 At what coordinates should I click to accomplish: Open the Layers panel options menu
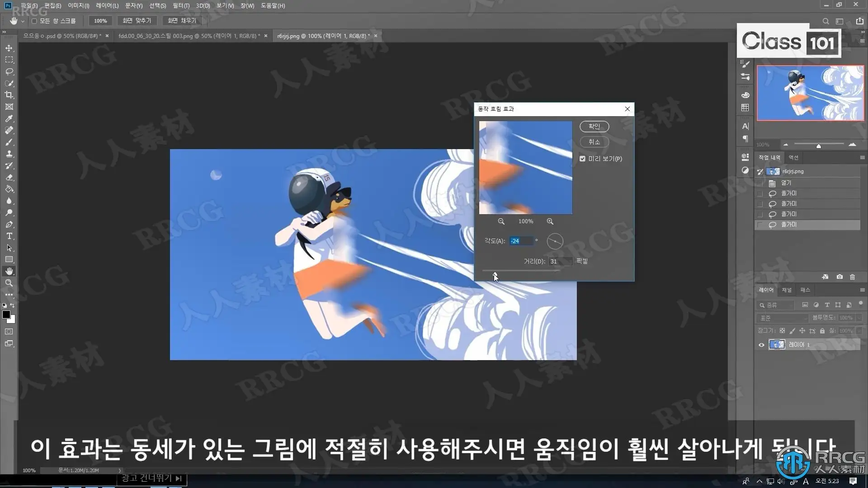862,290
